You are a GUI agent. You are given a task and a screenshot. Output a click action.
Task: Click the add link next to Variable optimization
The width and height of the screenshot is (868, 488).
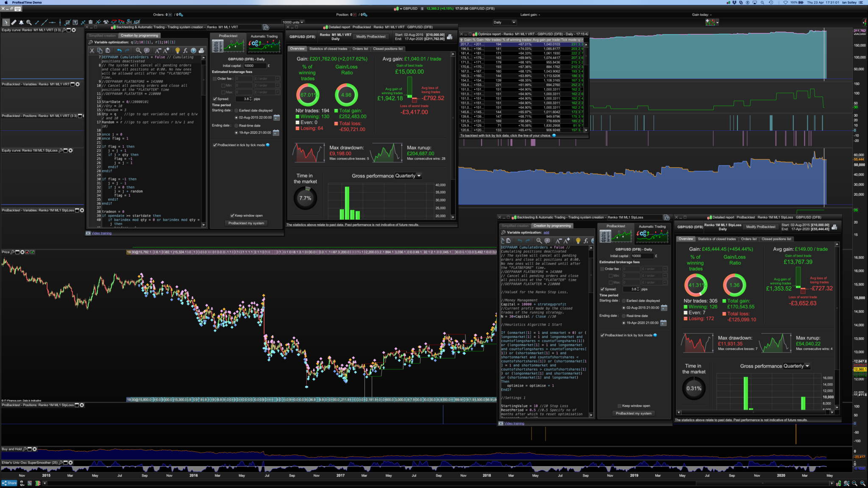point(546,233)
